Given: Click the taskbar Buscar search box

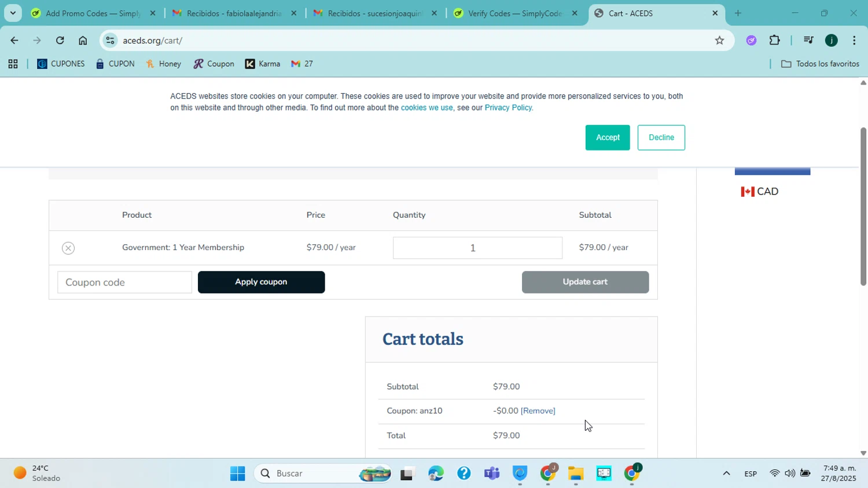Looking at the screenshot, I should tap(322, 474).
